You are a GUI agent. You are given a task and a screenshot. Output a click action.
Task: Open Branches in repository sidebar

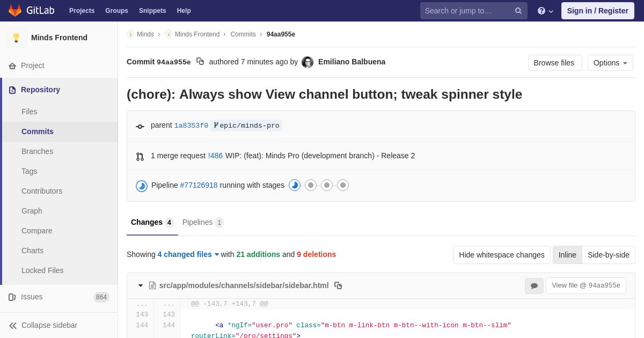[x=60, y=151]
